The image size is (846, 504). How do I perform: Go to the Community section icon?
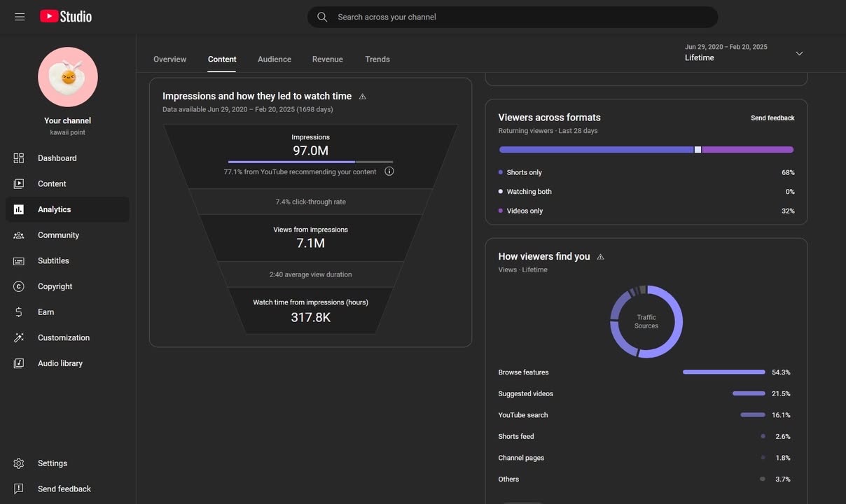pos(19,235)
